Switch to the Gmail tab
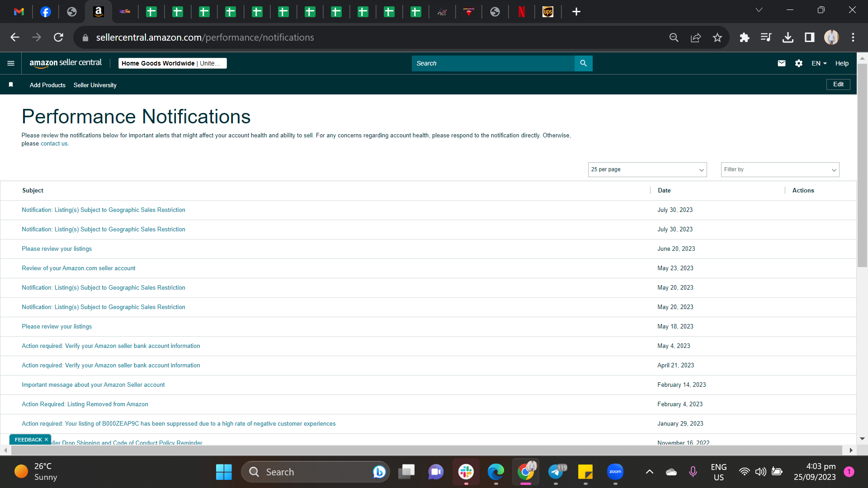Viewport: 868px width, 488px height. pos(19,12)
